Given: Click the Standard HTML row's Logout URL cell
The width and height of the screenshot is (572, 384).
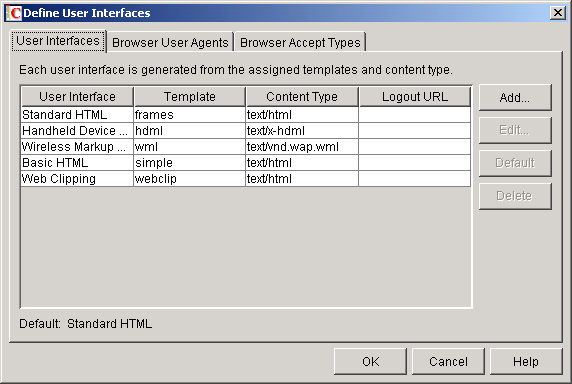Looking at the screenshot, I should pos(415,115).
